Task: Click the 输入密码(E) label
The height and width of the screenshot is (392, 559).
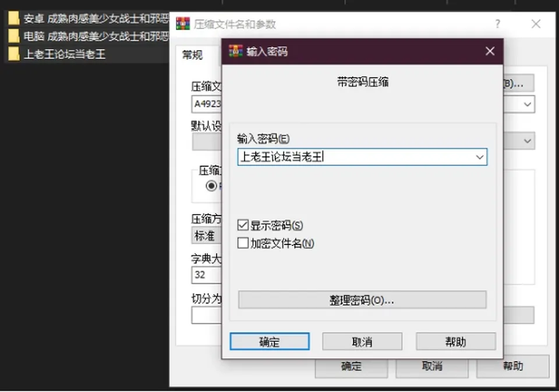Action: pos(263,138)
